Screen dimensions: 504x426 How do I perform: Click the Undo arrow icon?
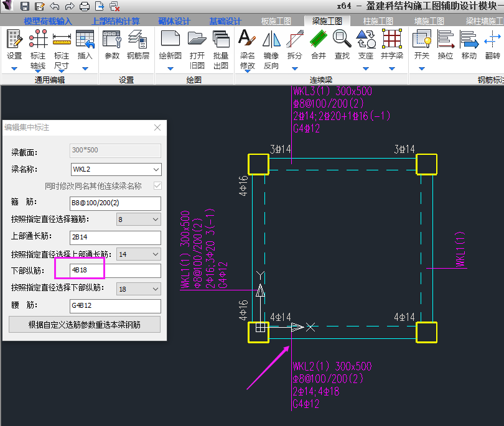55,6
